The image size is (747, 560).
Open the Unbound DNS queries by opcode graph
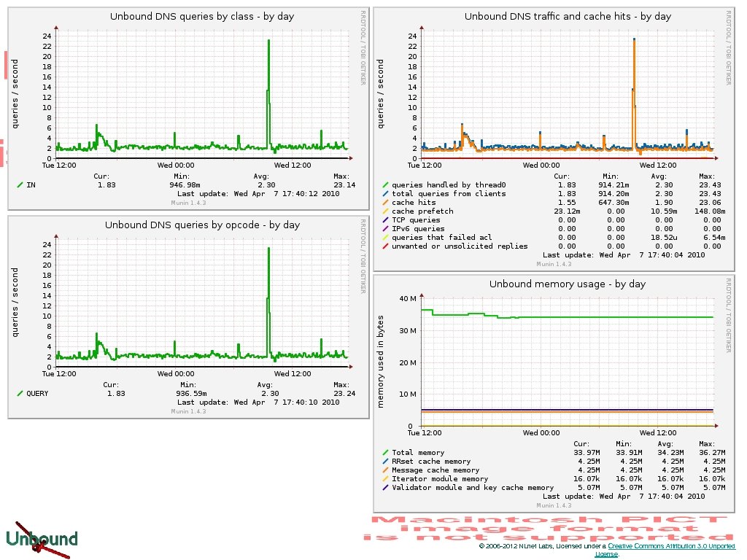[x=189, y=317]
